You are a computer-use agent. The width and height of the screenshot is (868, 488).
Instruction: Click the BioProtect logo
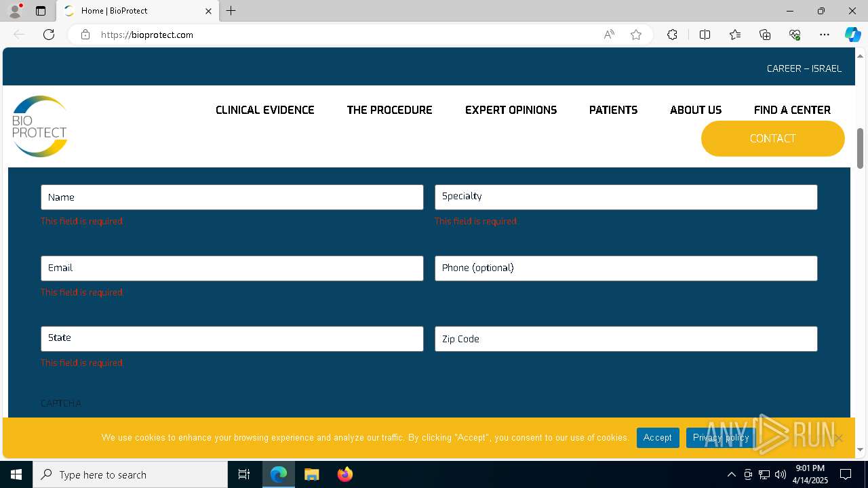[40, 127]
